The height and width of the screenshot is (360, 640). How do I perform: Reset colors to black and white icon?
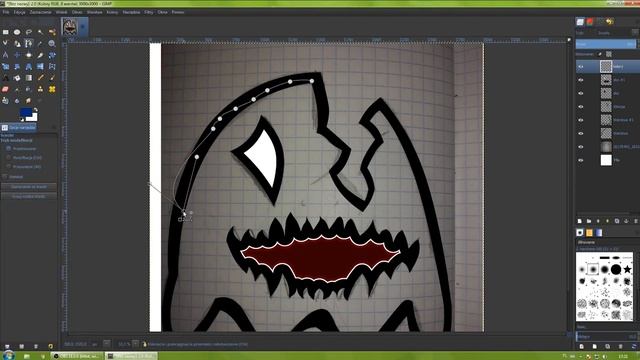pyautogui.click(x=22, y=119)
